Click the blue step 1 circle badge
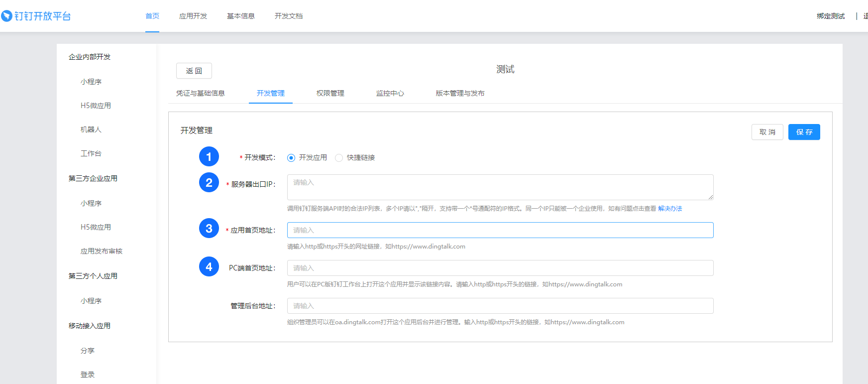 tap(209, 156)
